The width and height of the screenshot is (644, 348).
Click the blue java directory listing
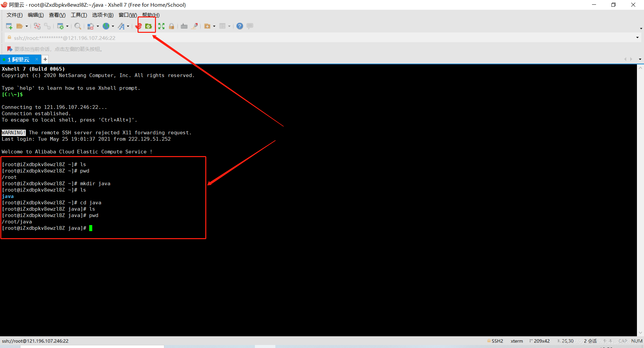8,196
